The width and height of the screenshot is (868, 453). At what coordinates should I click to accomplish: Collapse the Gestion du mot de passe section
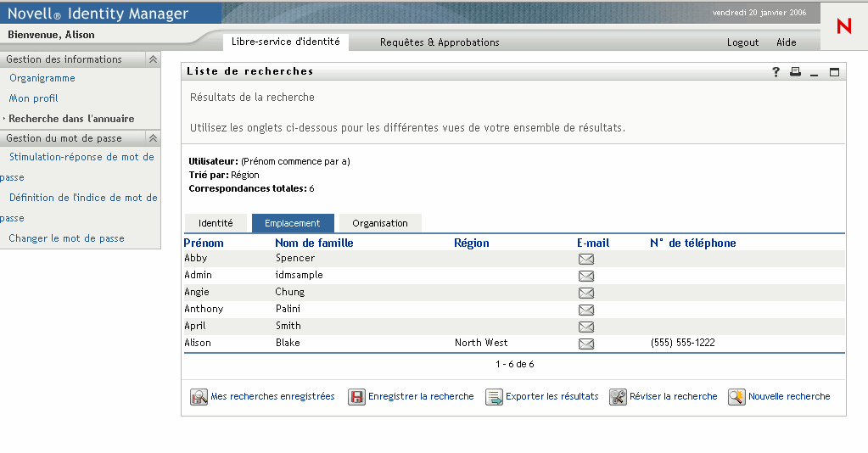tap(153, 138)
